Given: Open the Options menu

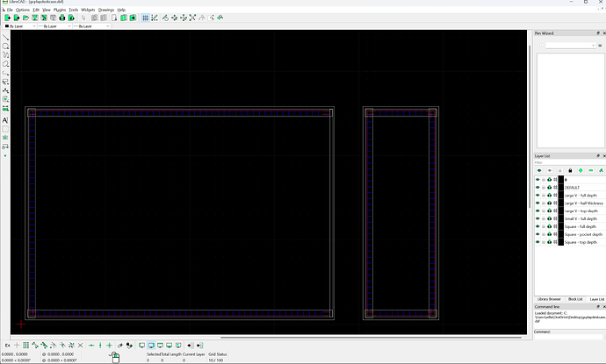Looking at the screenshot, I should click(x=23, y=10).
